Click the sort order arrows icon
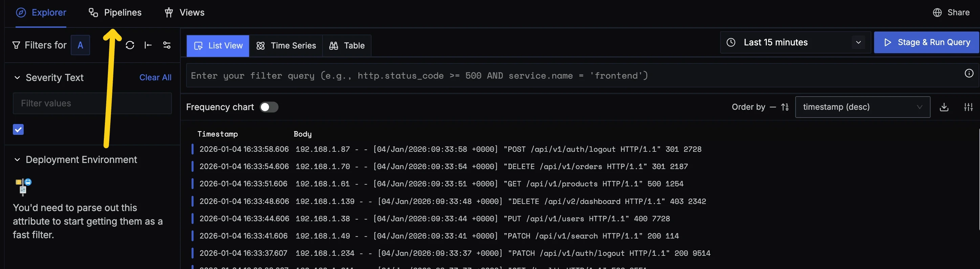The image size is (980, 269). point(785,107)
